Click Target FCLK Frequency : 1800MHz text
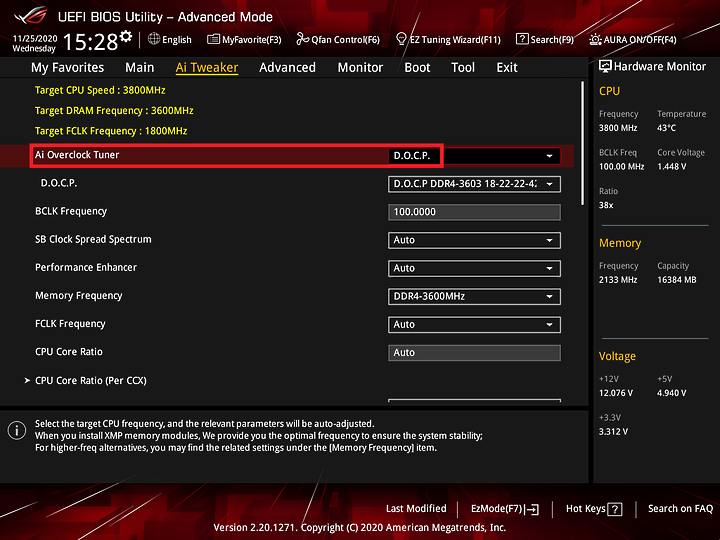 click(111, 131)
